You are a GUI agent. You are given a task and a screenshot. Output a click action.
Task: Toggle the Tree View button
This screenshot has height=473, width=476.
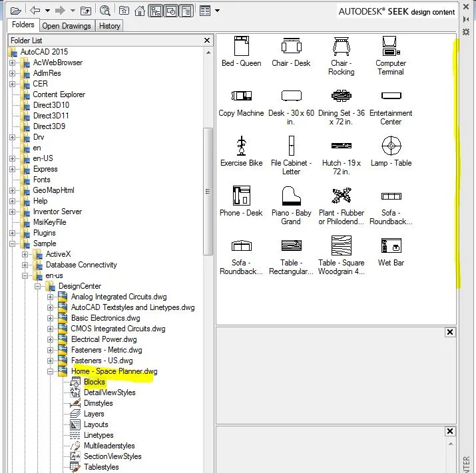(x=155, y=11)
